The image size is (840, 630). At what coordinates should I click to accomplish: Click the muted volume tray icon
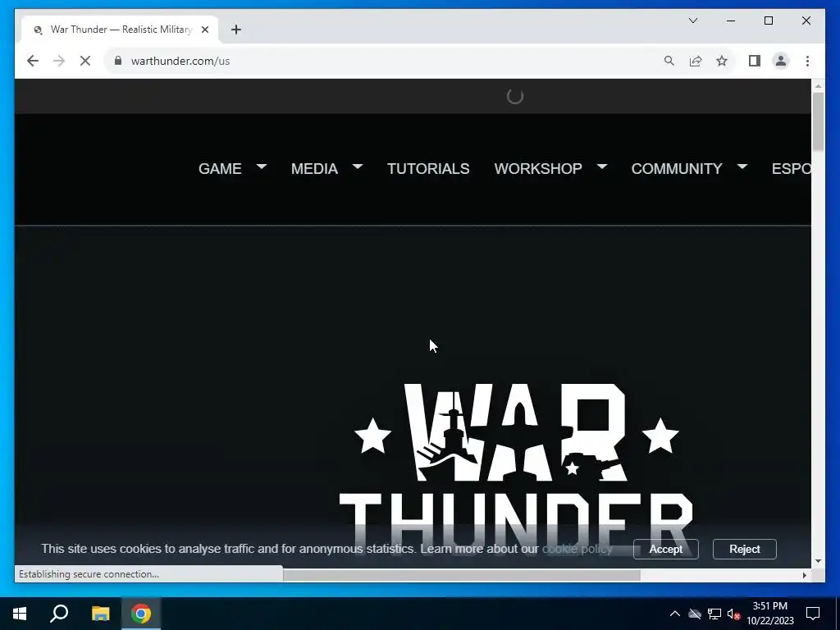tap(733, 614)
